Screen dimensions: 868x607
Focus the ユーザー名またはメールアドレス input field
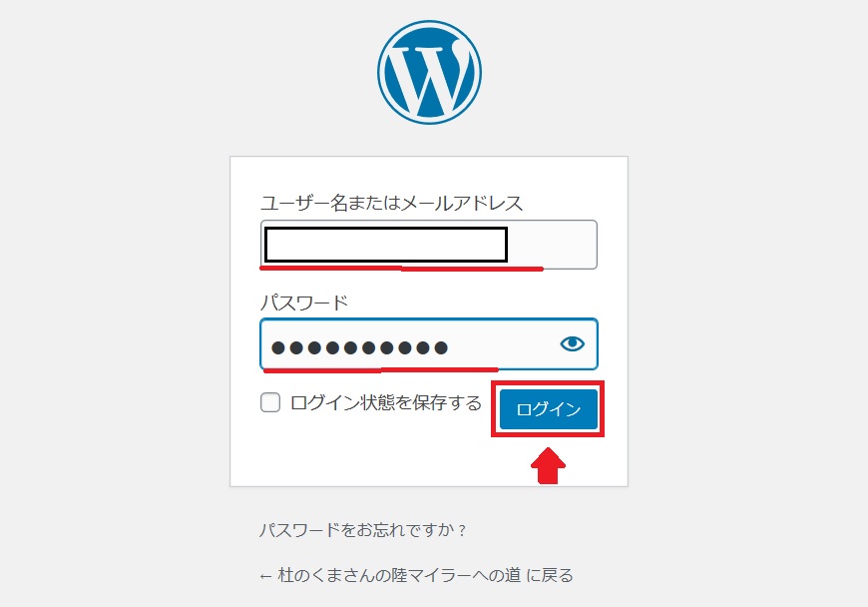point(429,245)
